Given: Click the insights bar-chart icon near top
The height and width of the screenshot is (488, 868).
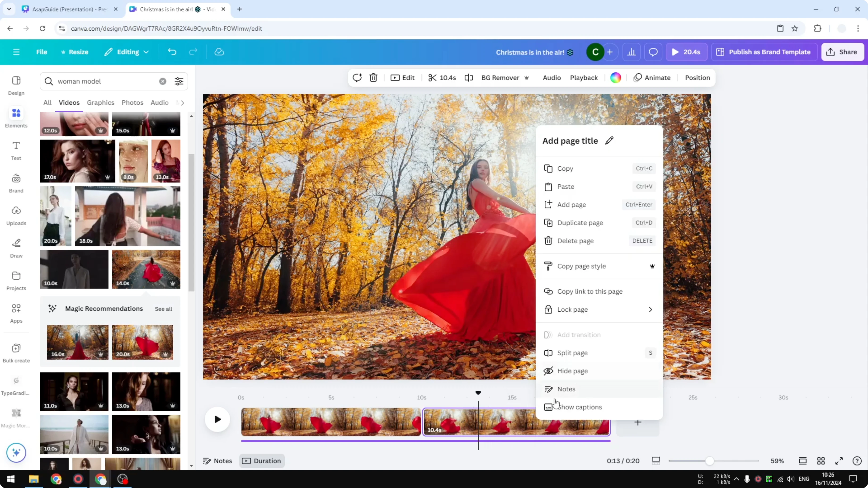Looking at the screenshot, I should point(631,52).
